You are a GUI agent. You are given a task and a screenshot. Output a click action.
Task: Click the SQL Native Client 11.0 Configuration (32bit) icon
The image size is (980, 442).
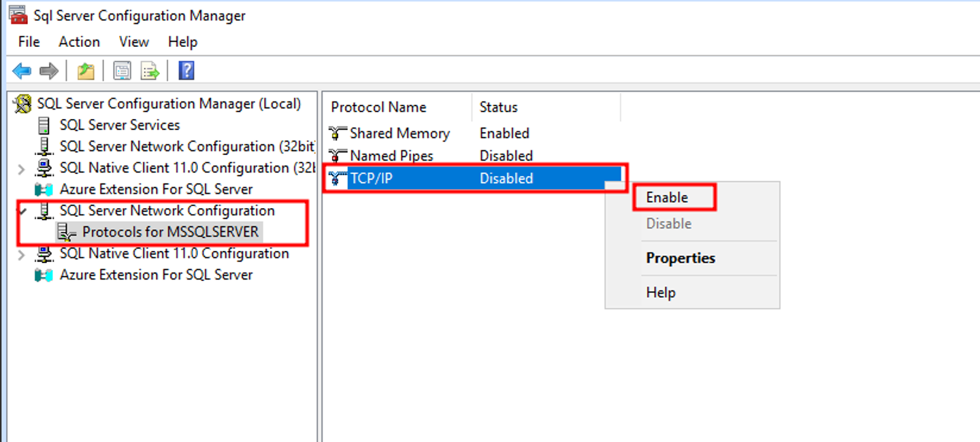(44, 168)
